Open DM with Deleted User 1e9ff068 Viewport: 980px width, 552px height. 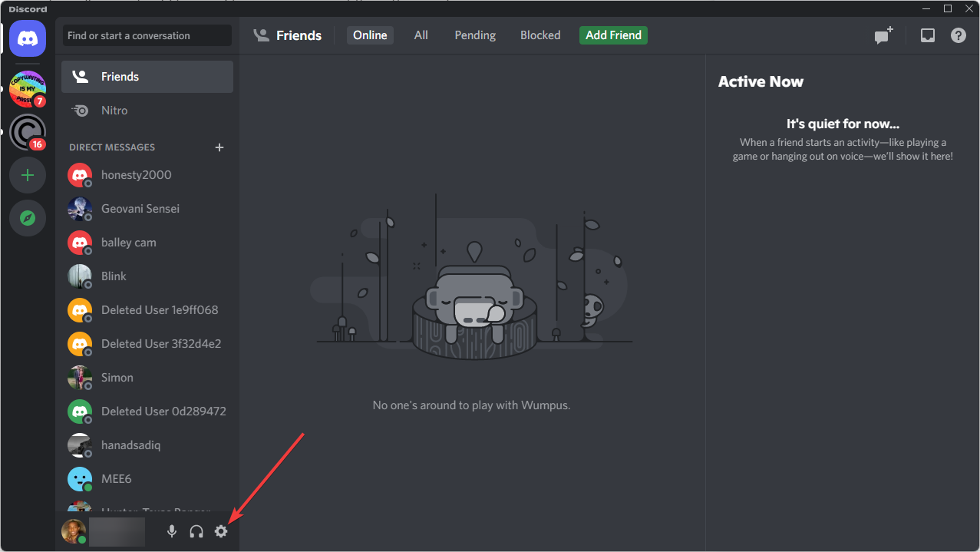pos(147,310)
